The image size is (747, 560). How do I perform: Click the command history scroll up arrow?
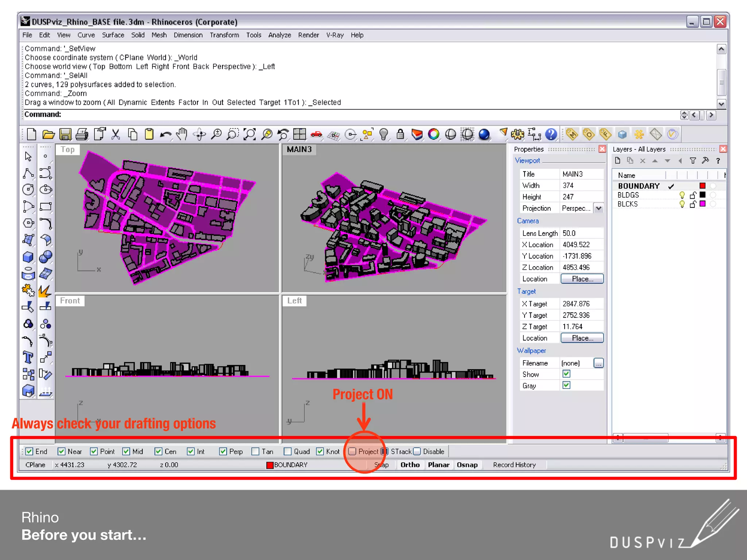[x=721, y=49]
